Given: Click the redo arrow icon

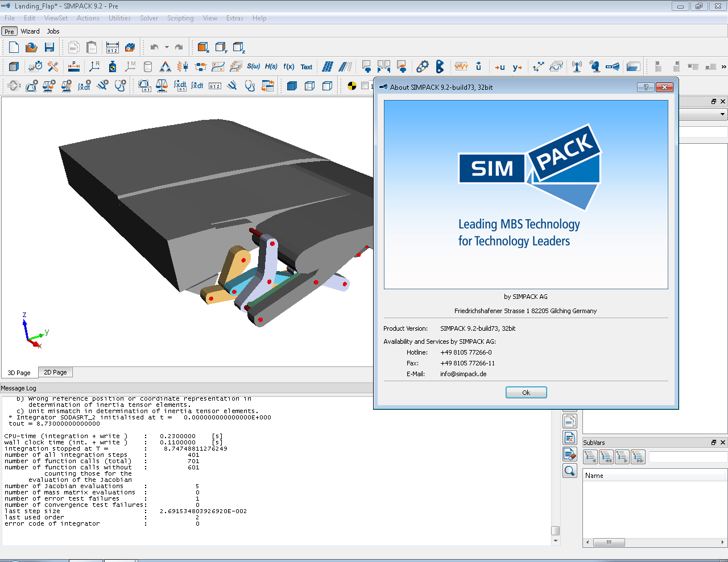Looking at the screenshot, I should tap(179, 47).
